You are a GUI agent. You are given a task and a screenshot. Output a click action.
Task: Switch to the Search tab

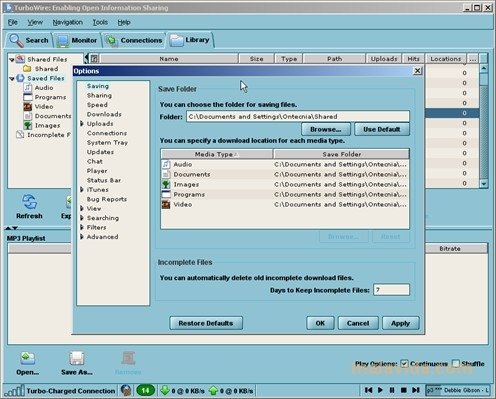(29, 40)
